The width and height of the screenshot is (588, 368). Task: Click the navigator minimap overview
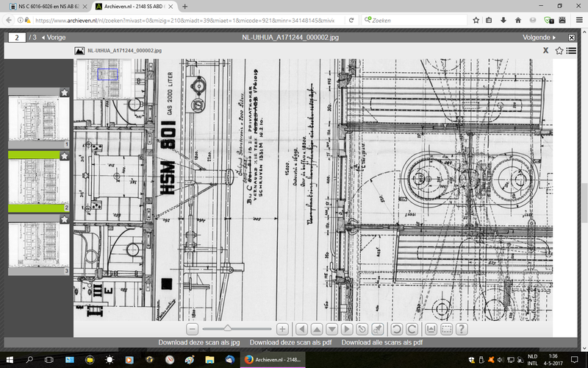point(104,78)
